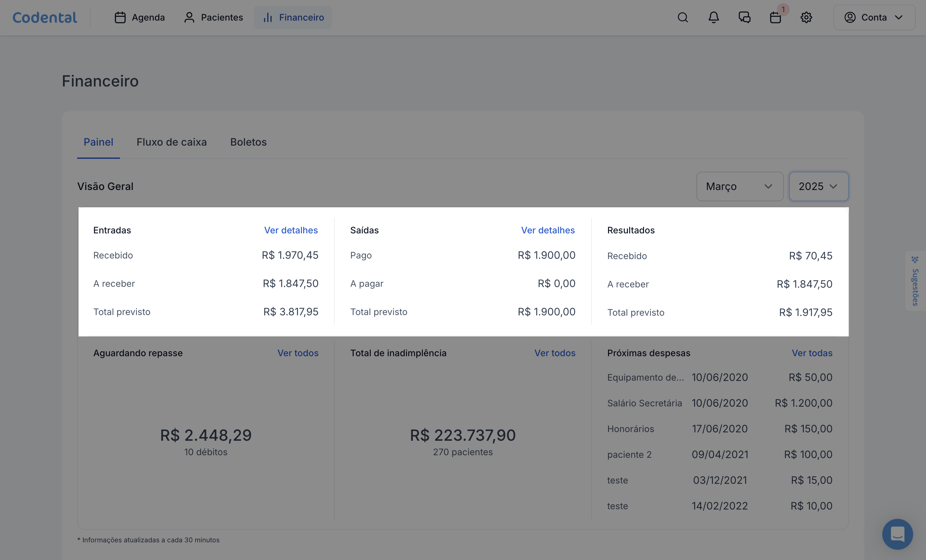Open the support chat bubble button
Viewport: 926px width, 560px height.
[x=897, y=534]
